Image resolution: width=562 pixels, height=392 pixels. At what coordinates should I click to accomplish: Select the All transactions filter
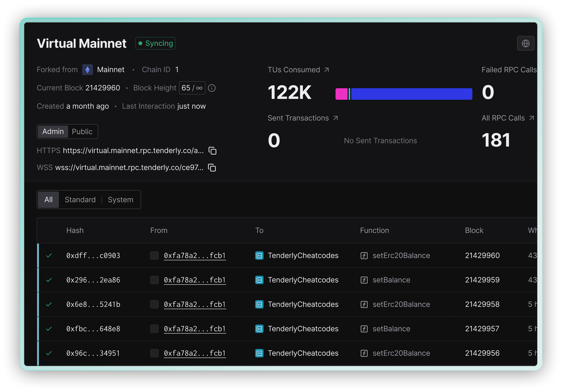(x=48, y=200)
